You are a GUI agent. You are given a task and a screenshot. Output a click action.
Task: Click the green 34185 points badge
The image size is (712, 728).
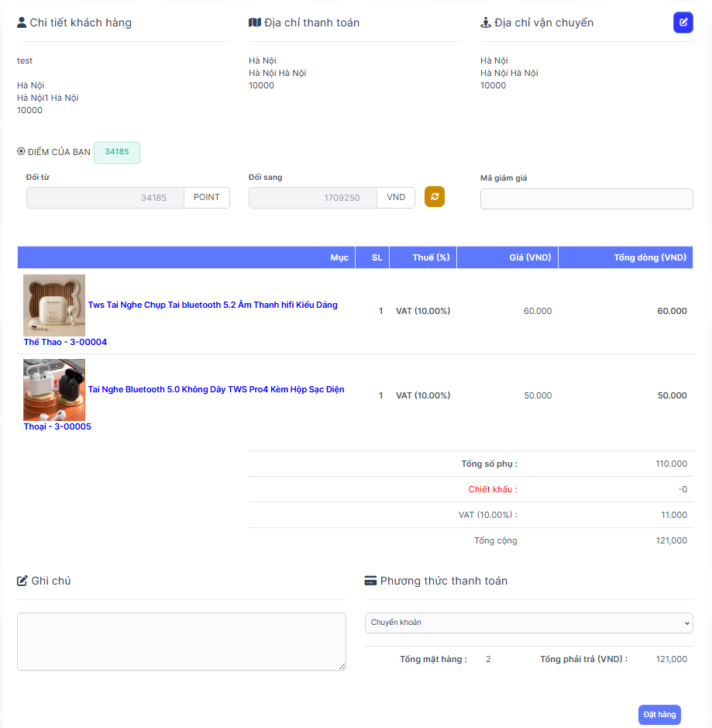pyautogui.click(x=117, y=152)
